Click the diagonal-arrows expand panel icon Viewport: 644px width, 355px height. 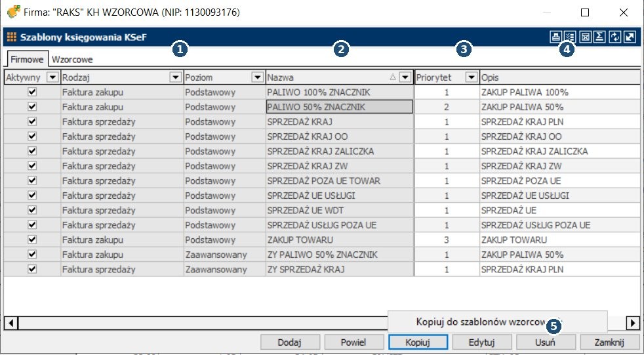[x=630, y=37]
